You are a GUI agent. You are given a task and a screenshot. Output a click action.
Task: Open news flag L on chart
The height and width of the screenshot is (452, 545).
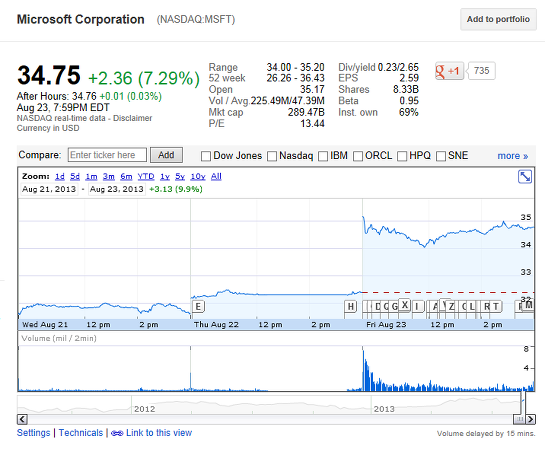[472, 306]
